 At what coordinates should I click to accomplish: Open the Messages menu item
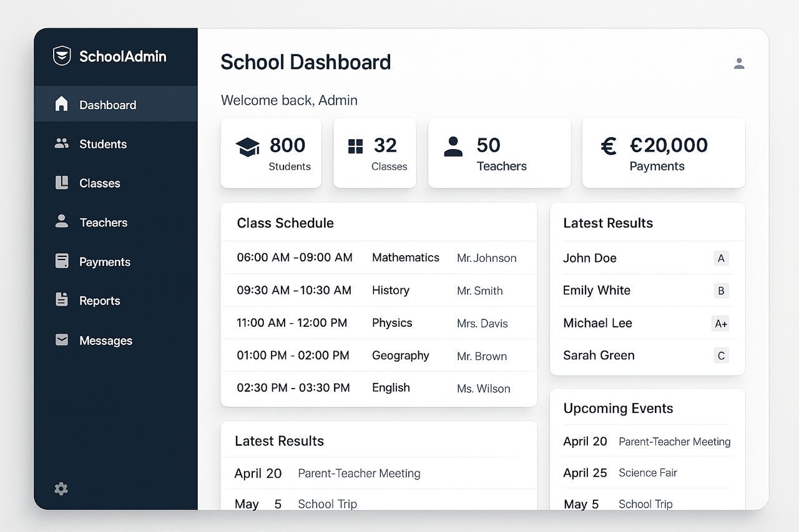[115, 341]
